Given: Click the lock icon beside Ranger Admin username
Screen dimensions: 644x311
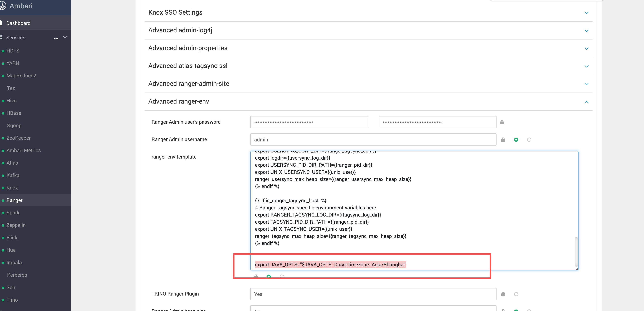Looking at the screenshot, I should 503,140.
